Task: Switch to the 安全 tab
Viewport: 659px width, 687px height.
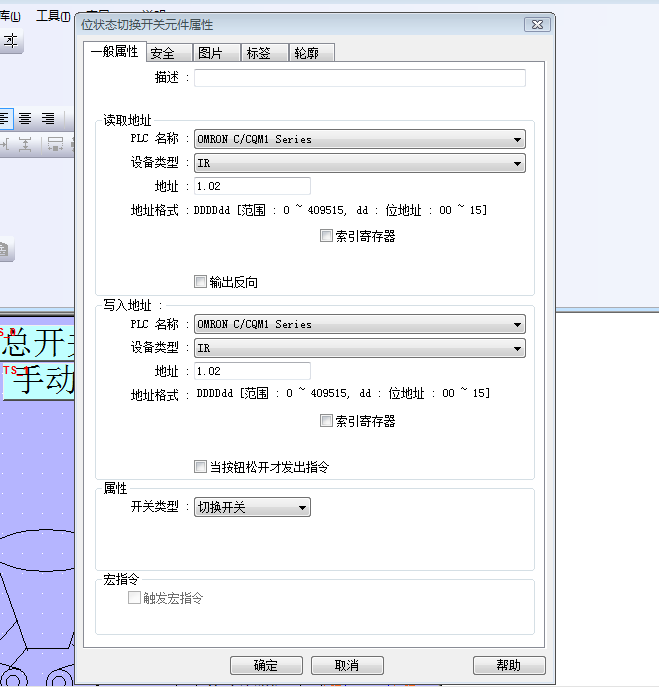Action: click(162, 53)
